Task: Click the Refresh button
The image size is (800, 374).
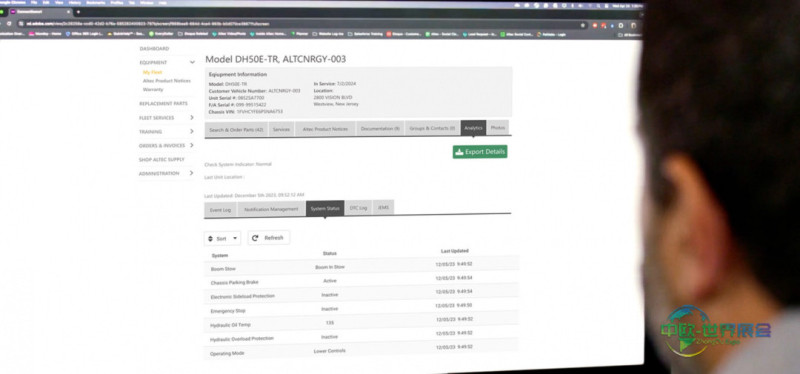Action: point(269,238)
